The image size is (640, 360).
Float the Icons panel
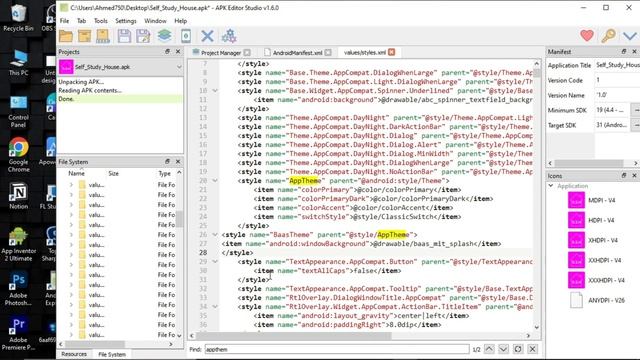click(x=624, y=176)
